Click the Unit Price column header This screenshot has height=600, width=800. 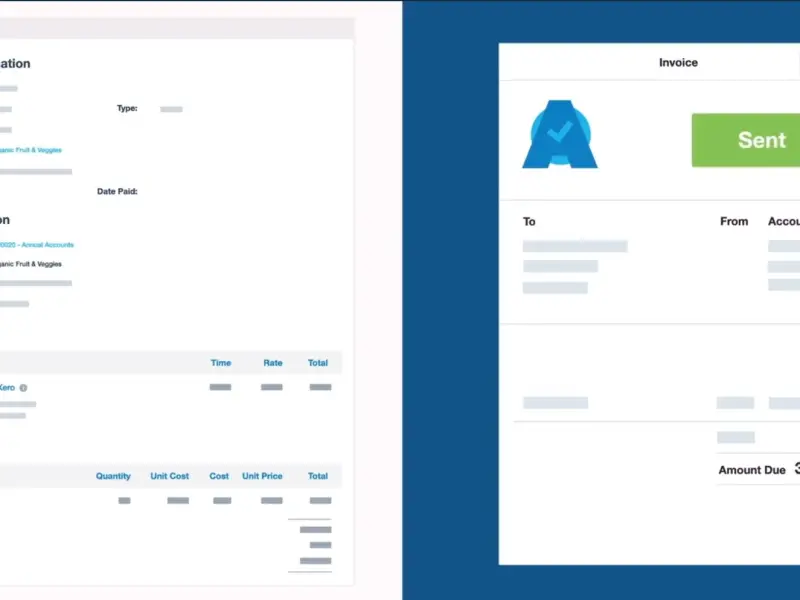(262, 476)
